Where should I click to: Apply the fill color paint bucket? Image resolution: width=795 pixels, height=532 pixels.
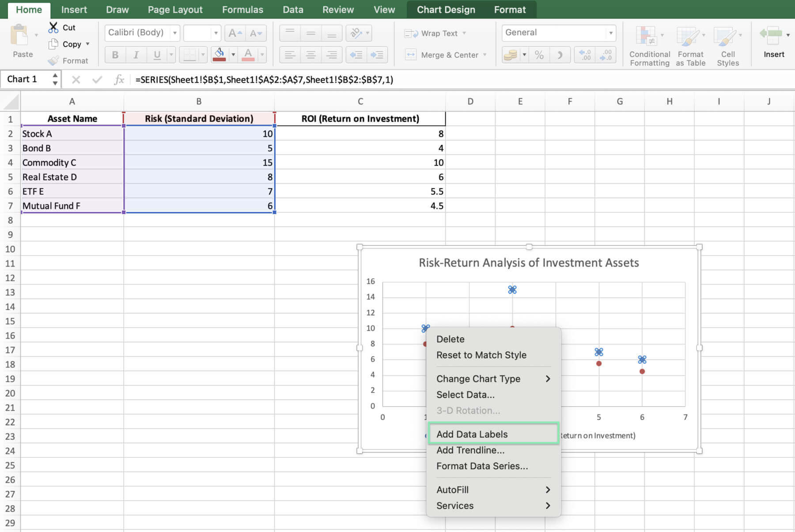pyautogui.click(x=219, y=55)
